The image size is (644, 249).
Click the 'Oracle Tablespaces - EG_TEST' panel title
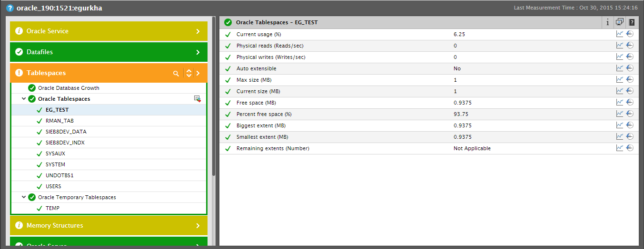[x=277, y=22]
